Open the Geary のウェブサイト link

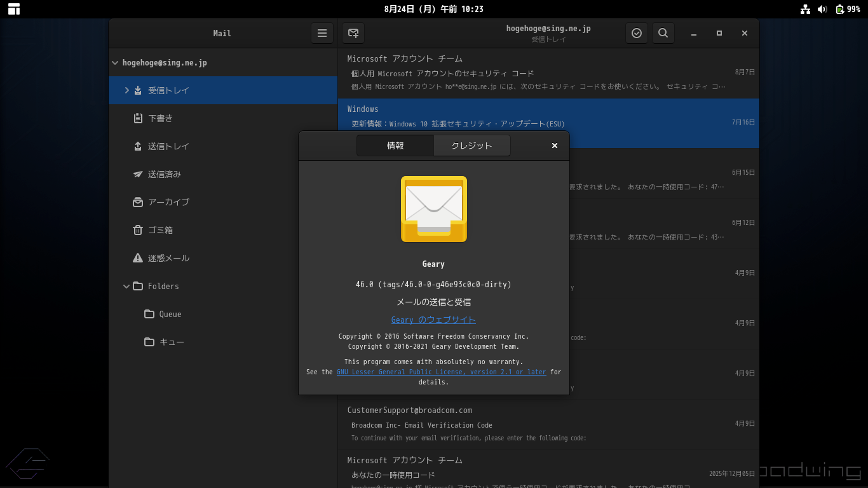click(x=433, y=320)
